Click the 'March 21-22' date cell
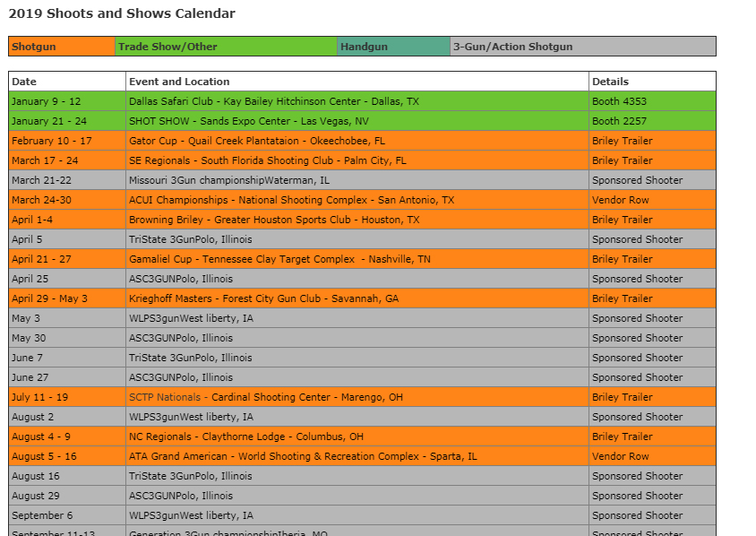 (x=67, y=180)
